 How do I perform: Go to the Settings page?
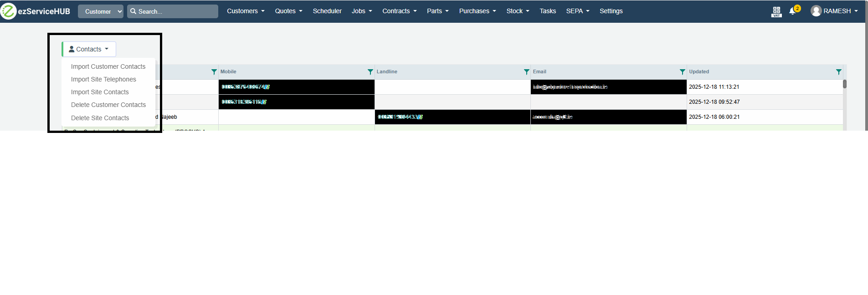[611, 11]
